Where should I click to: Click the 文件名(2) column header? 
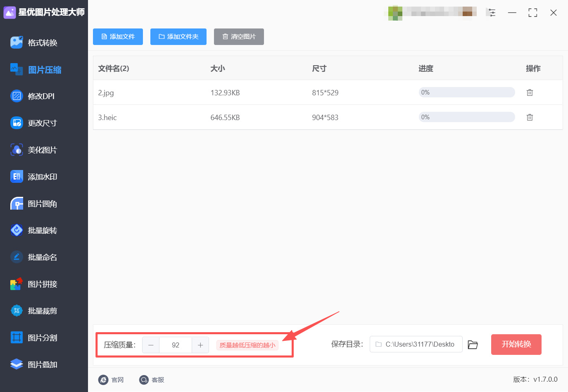(114, 68)
